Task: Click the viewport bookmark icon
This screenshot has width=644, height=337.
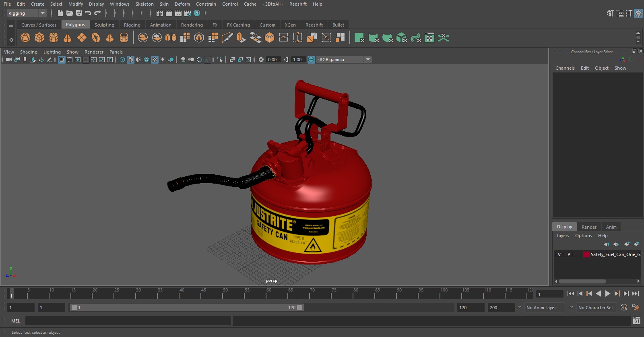Action: [25, 60]
